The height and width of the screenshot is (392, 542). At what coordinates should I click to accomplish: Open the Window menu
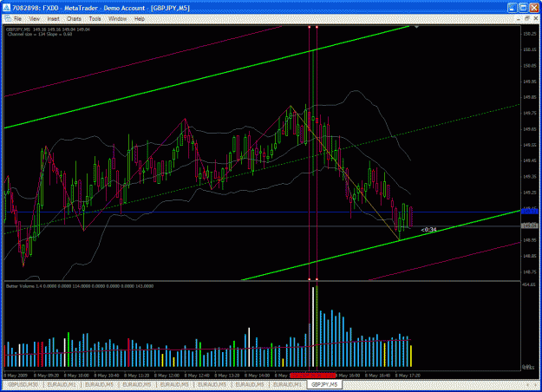[x=118, y=19]
